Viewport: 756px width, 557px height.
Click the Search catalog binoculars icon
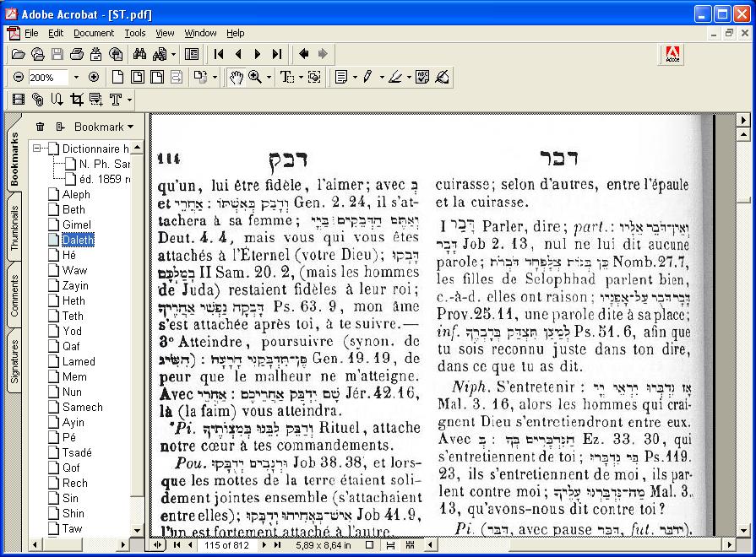(160, 54)
